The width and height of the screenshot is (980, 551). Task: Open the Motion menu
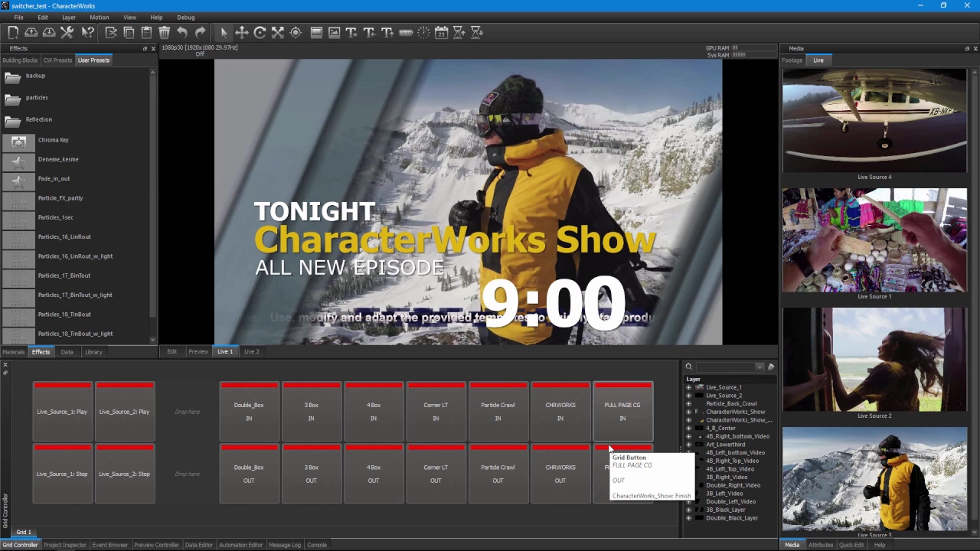pos(99,17)
